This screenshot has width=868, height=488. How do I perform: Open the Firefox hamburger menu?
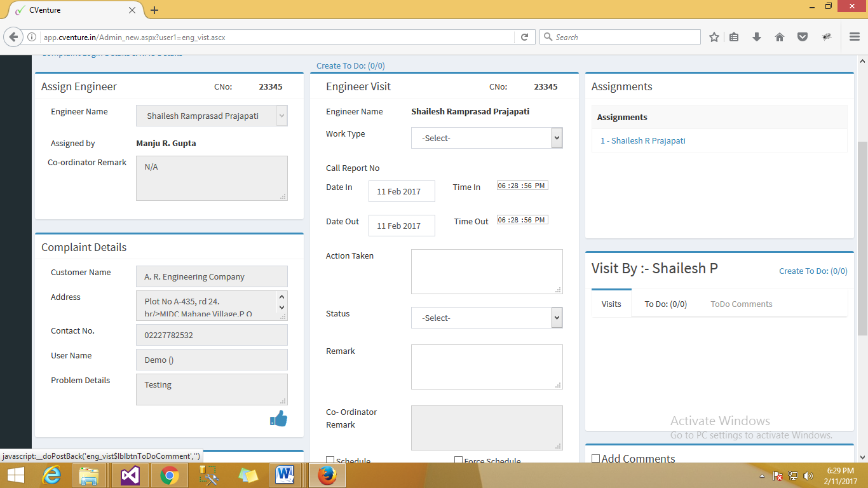pos(855,37)
